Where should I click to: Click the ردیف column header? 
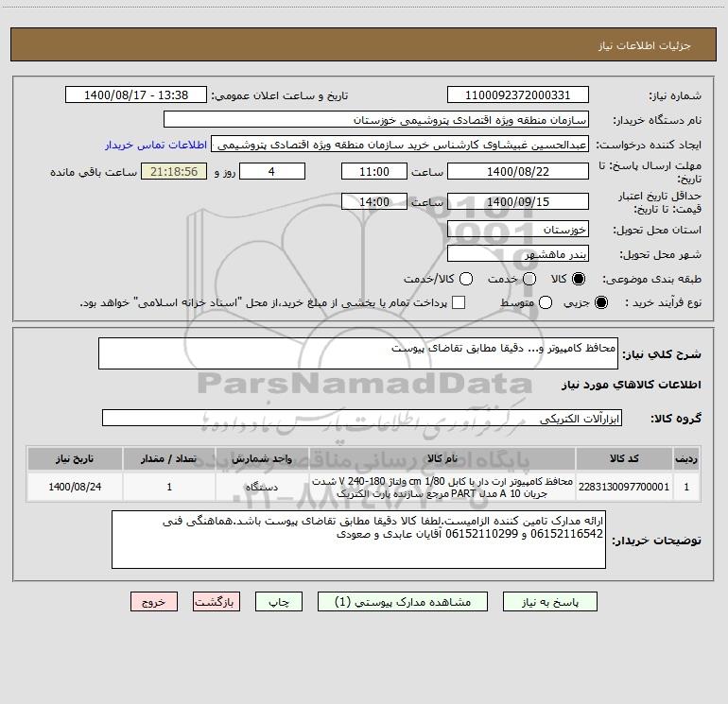point(686,458)
